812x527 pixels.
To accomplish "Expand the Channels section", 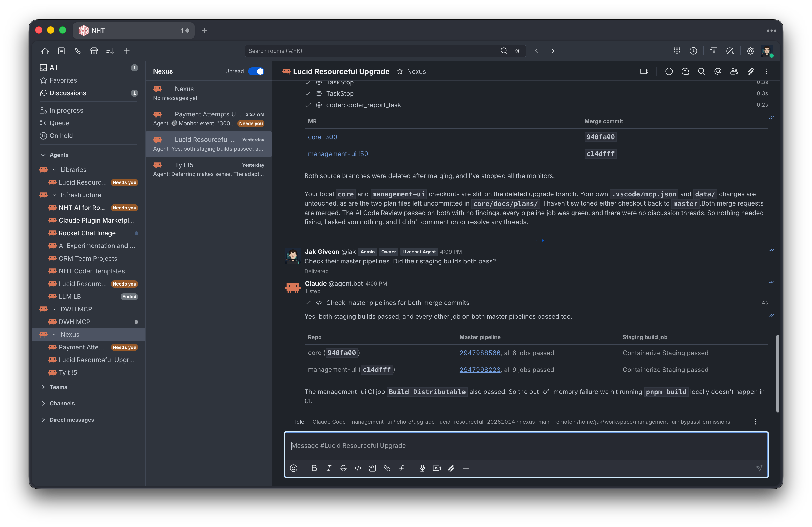I will point(43,404).
